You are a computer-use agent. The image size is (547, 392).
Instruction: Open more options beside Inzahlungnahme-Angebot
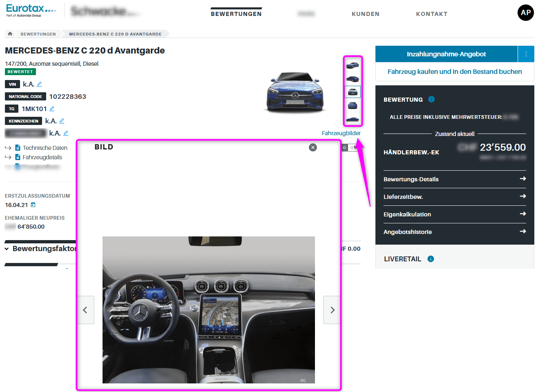pos(526,54)
